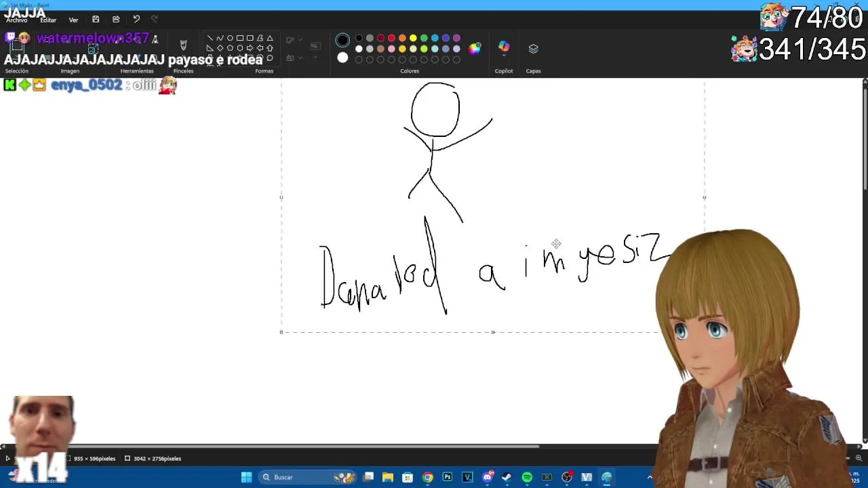The image size is (868, 488).
Task: Click the selection size 935 × 596 text
Action: pyautogui.click(x=95, y=459)
